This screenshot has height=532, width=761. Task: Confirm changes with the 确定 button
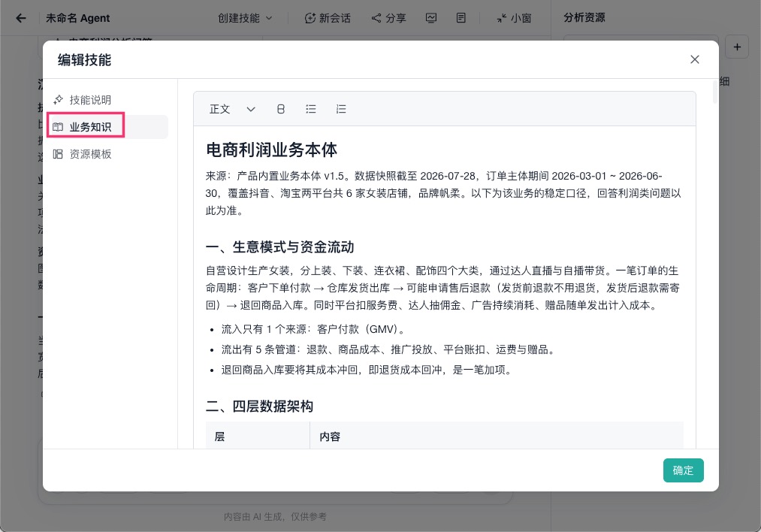pos(684,470)
